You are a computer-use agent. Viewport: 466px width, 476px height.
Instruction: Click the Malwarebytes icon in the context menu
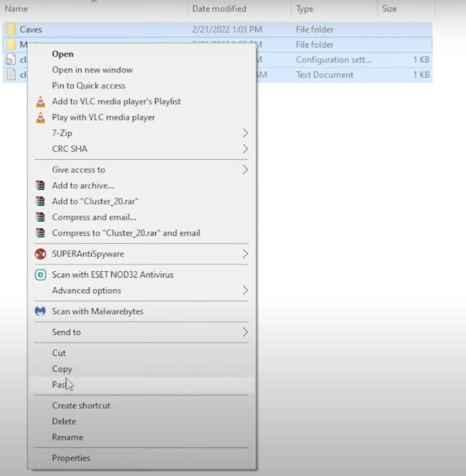40,311
